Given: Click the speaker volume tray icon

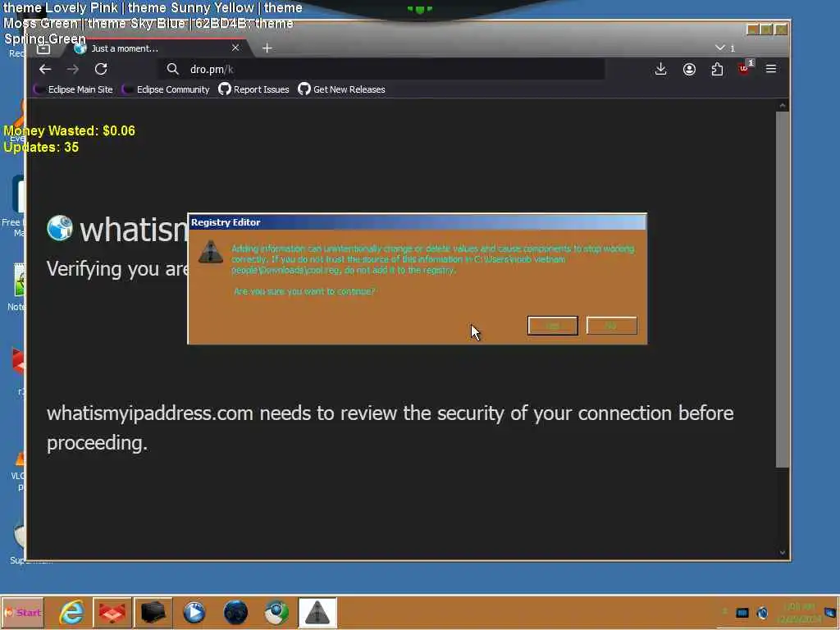Looking at the screenshot, I should click(762, 612).
